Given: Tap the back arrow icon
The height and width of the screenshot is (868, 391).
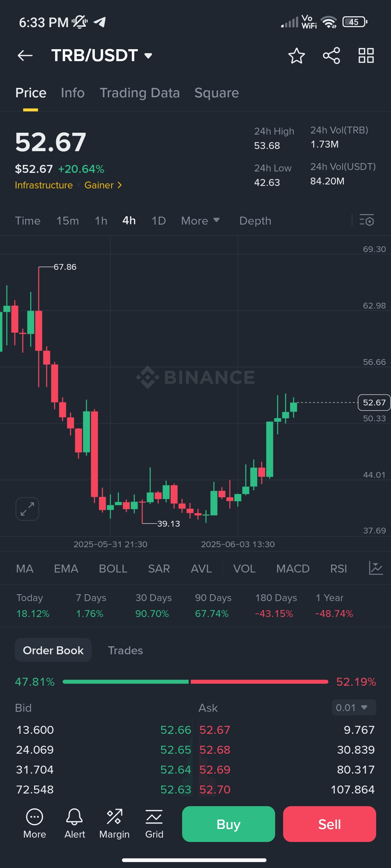Looking at the screenshot, I should pyautogui.click(x=25, y=56).
